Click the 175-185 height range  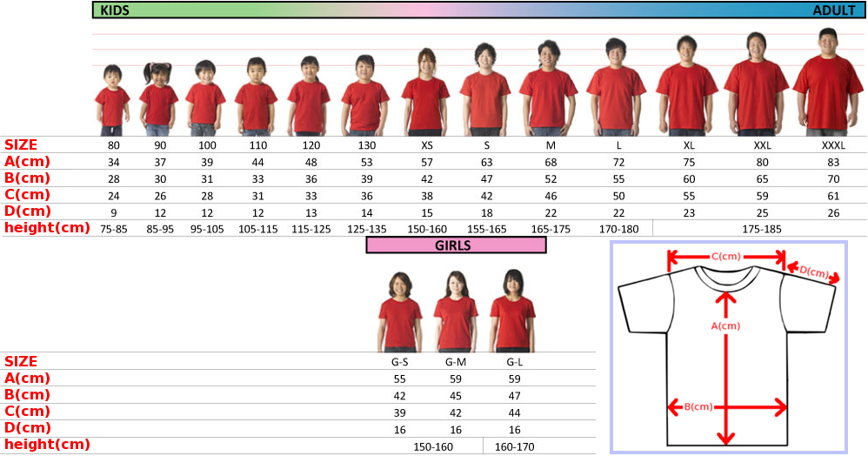point(762,230)
